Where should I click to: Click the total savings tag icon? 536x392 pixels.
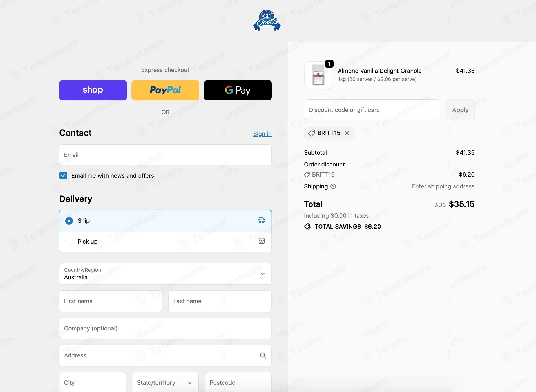point(308,227)
